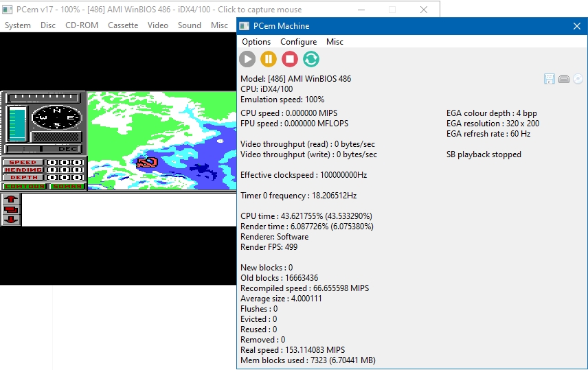Click 'Real speed : 153.114083 MIPS' text
The width and height of the screenshot is (588, 370).
(293, 350)
